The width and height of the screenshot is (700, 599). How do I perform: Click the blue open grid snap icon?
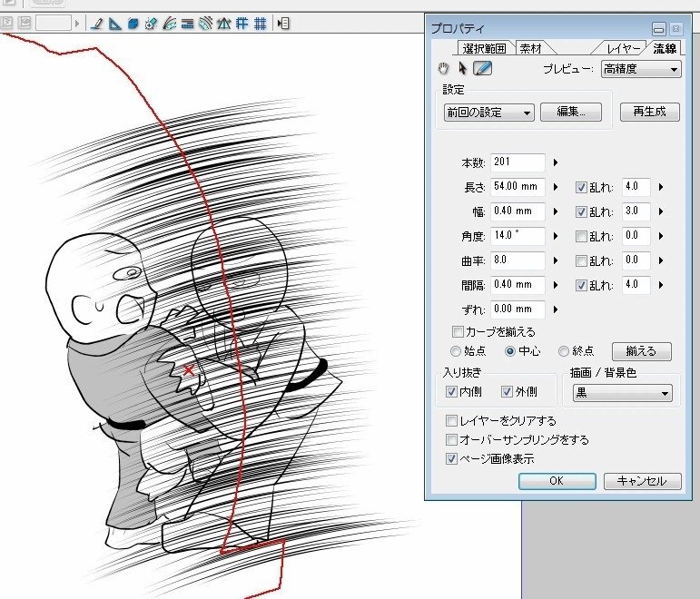click(x=242, y=24)
